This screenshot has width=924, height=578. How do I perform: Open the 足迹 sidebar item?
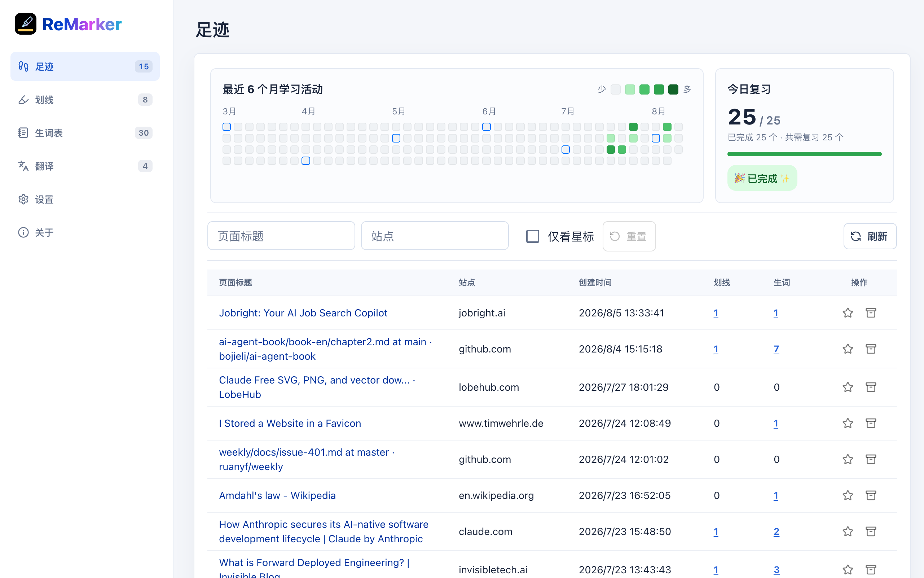(85, 66)
